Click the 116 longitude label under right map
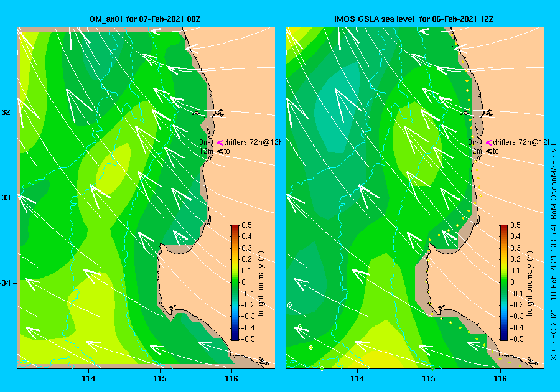 click(x=500, y=379)
